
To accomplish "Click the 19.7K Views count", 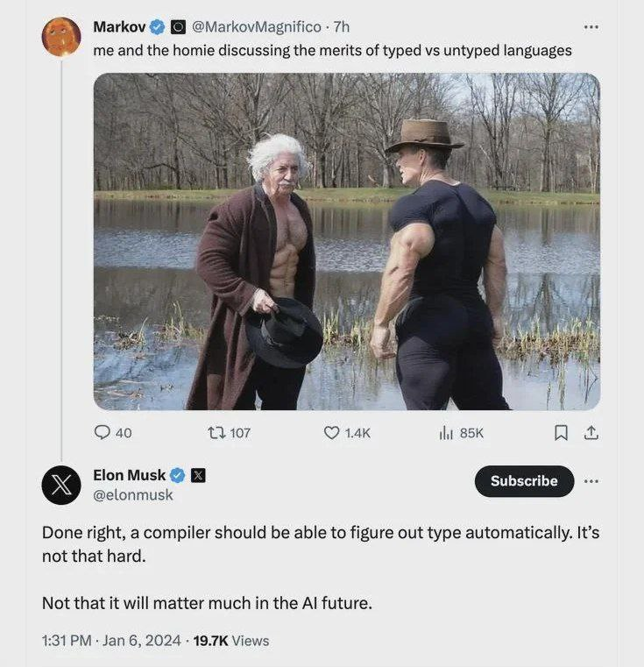I will (230, 641).
